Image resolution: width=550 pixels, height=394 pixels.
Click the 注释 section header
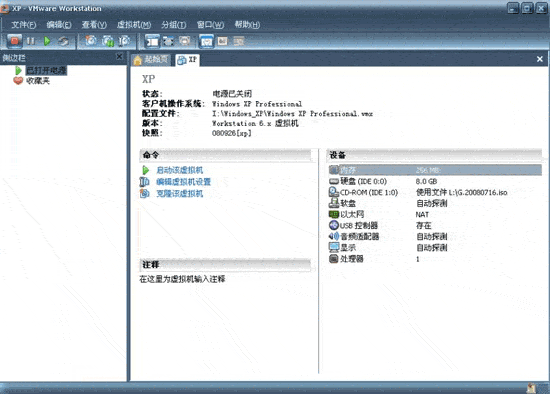click(x=225, y=265)
